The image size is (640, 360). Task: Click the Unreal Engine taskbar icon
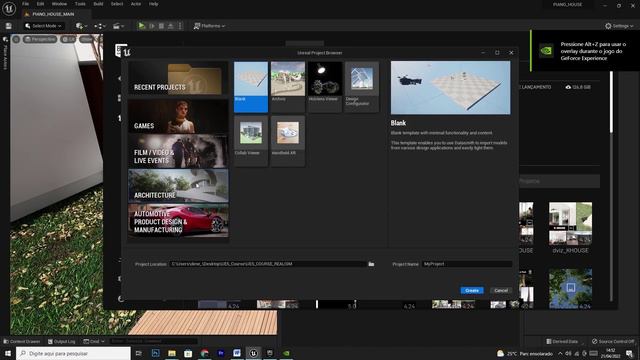point(253,353)
